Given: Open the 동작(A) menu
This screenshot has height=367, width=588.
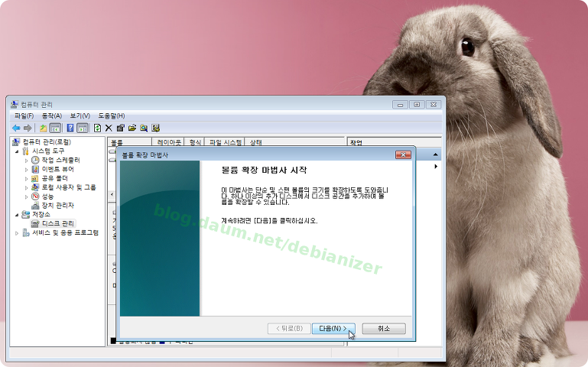Looking at the screenshot, I should pyautogui.click(x=52, y=116).
